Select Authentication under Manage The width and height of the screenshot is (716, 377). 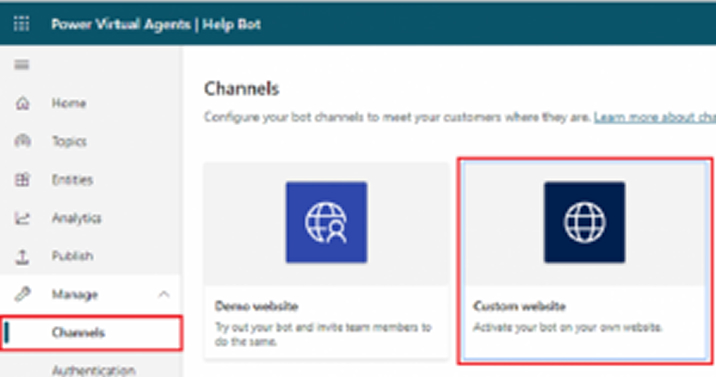tap(94, 370)
